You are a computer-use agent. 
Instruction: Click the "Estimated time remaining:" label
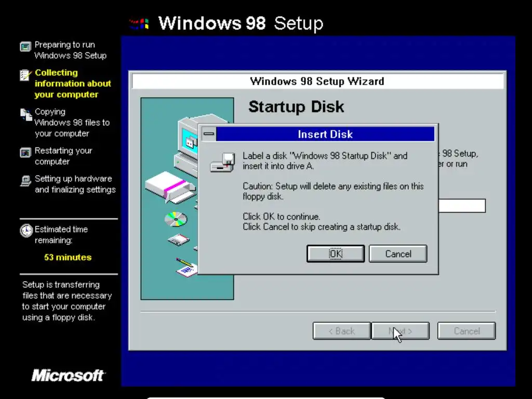(x=61, y=234)
